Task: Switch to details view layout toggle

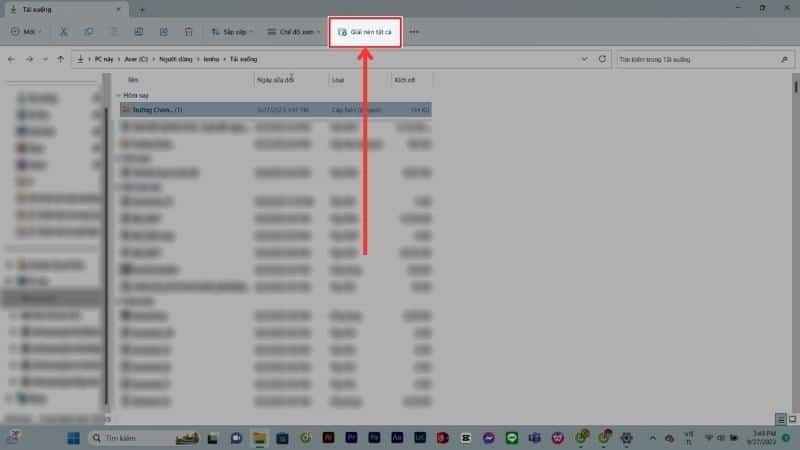Action: click(x=780, y=419)
